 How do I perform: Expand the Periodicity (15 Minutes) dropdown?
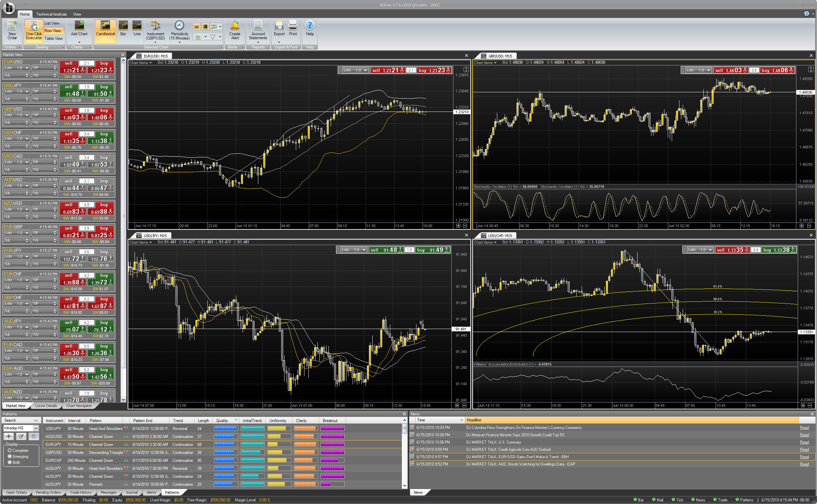point(179,42)
